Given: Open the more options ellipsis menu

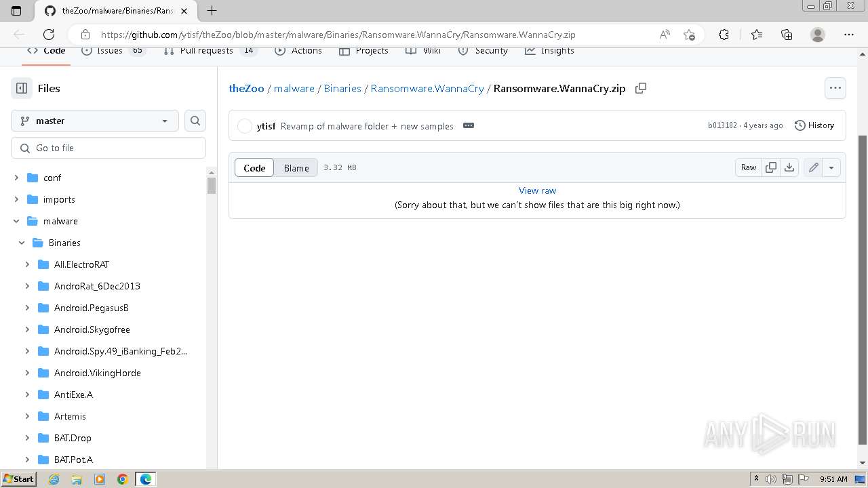Looking at the screenshot, I should [835, 88].
